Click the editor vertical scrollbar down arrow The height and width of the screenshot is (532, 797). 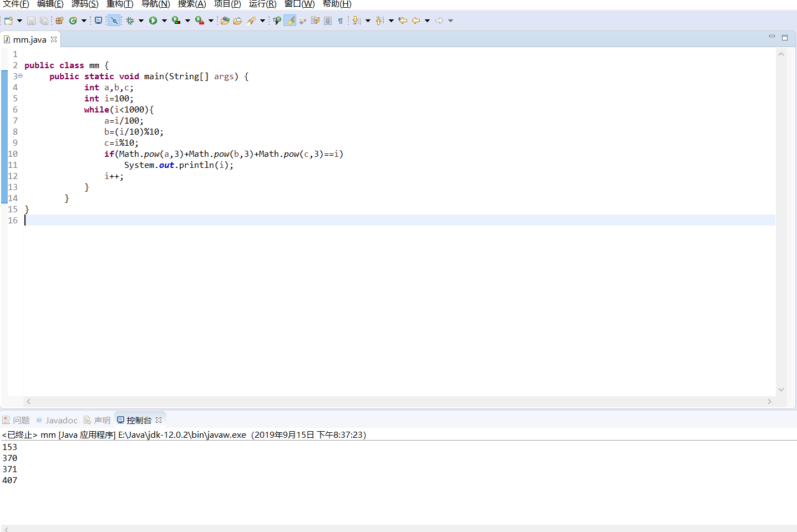coord(781,390)
